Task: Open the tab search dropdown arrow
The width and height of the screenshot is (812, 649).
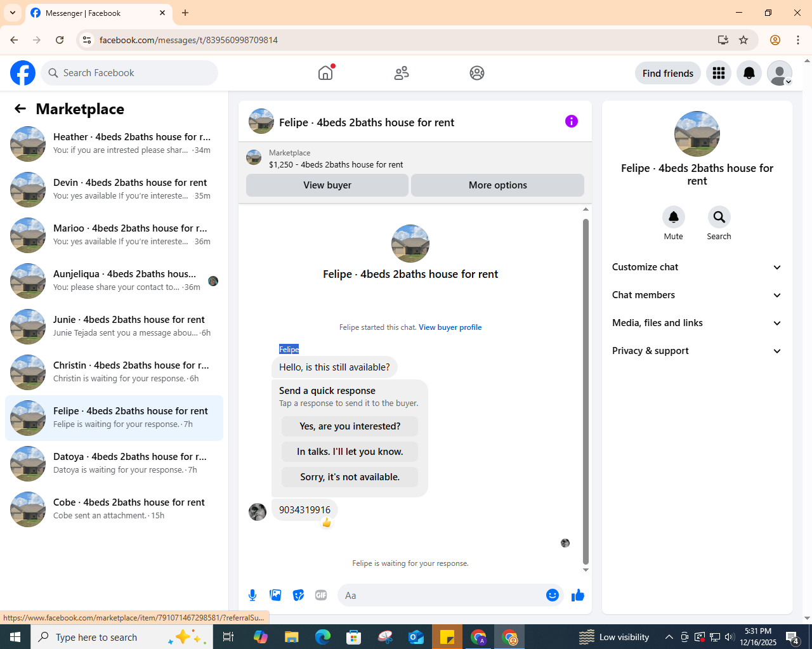Action: click(x=13, y=13)
